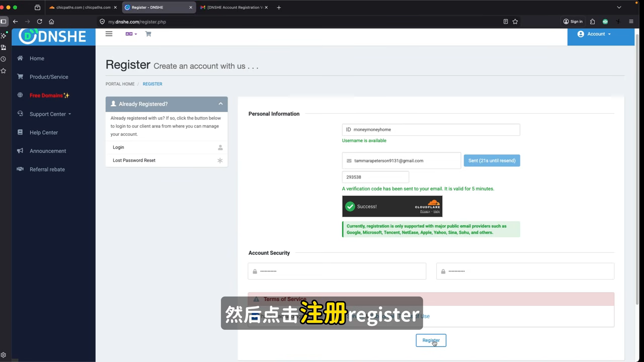Click the asterisk icon beside Lost Password Reset
This screenshot has width=644, height=362.
click(220, 160)
